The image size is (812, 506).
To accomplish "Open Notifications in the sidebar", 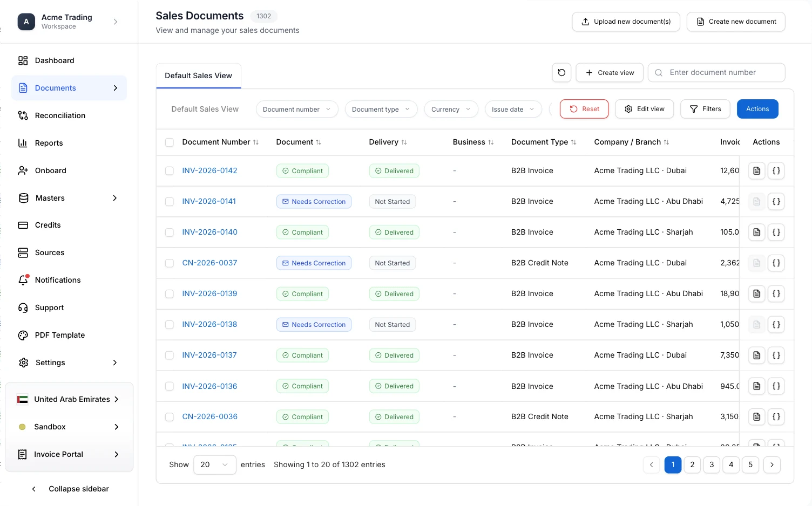I will click(x=69, y=280).
